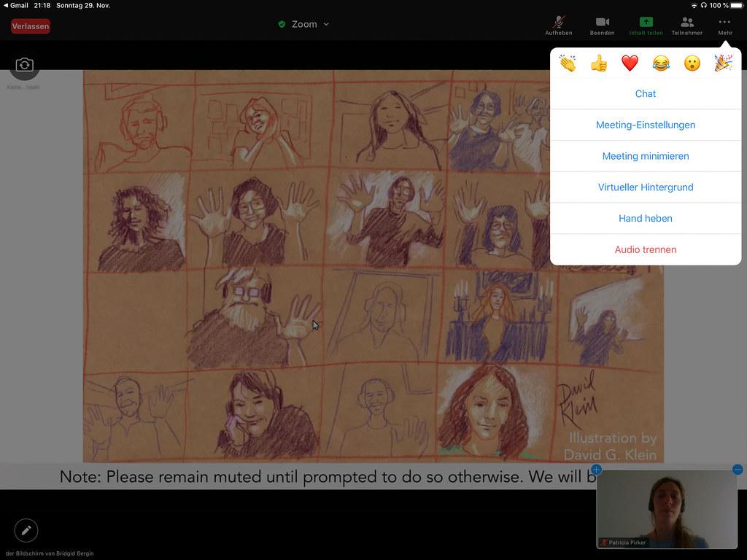Send the party popper reaction
Image resolution: width=747 pixels, height=560 pixels.
click(723, 63)
